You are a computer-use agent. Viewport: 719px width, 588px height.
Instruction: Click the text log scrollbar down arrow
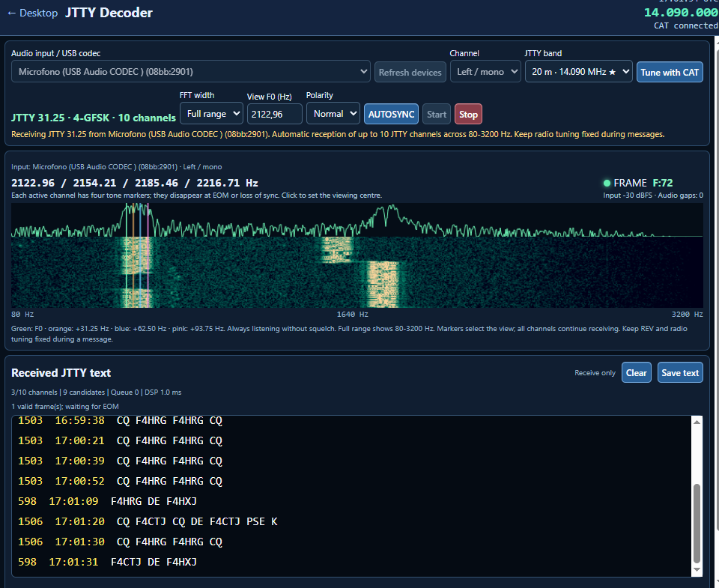tap(697, 570)
